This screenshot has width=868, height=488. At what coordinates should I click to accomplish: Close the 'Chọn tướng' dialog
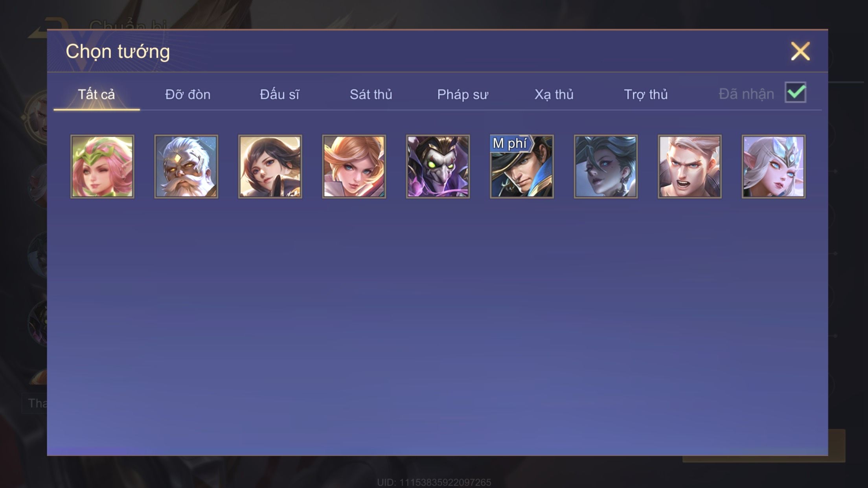pos(800,51)
